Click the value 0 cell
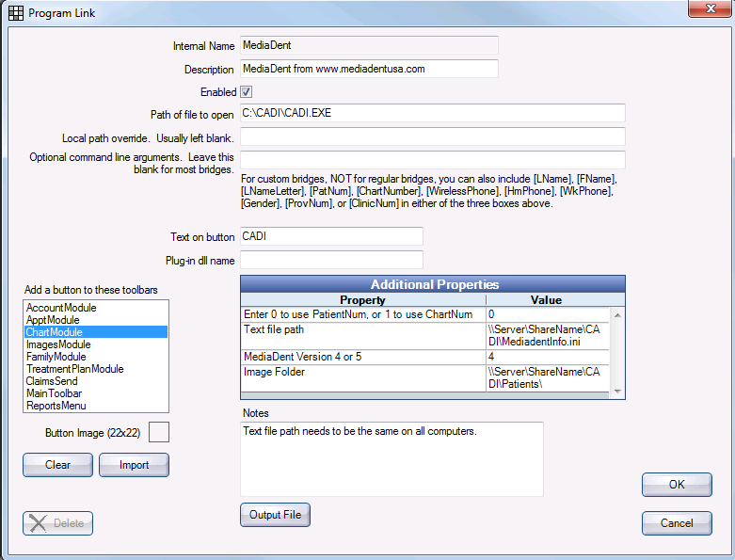The height and width of the screenshot is (560, 735). coord(548,314)
